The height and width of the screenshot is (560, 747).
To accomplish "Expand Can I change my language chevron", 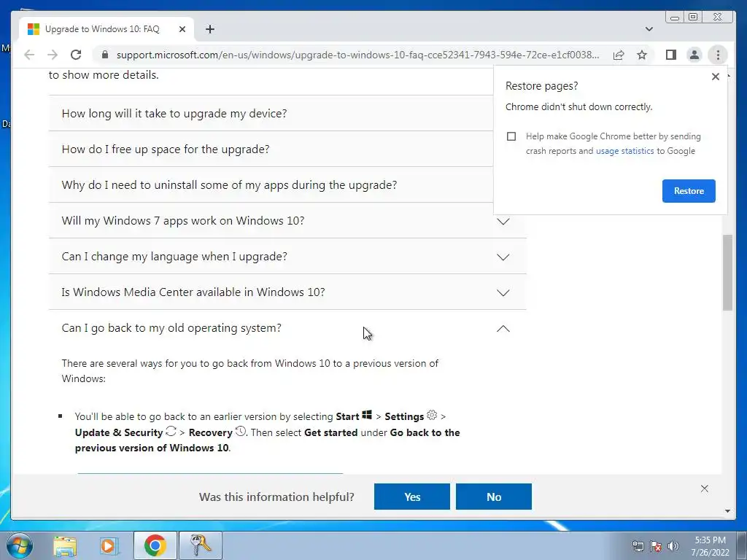I will click(x=503, y=257).
